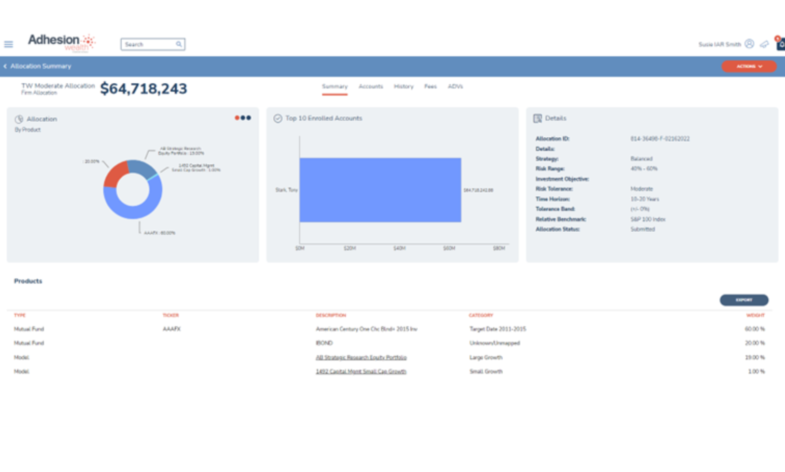Click the notifications icon with red badge

780,43
